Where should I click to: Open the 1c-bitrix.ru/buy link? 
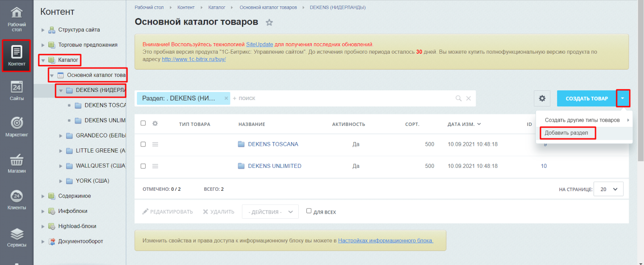[194, 59]
